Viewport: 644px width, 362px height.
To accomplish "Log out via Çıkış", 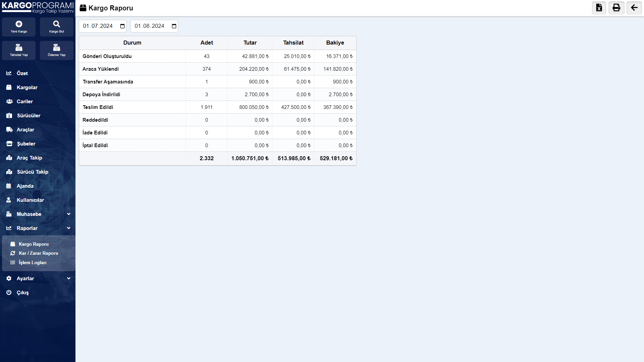I will pos(23,292).
